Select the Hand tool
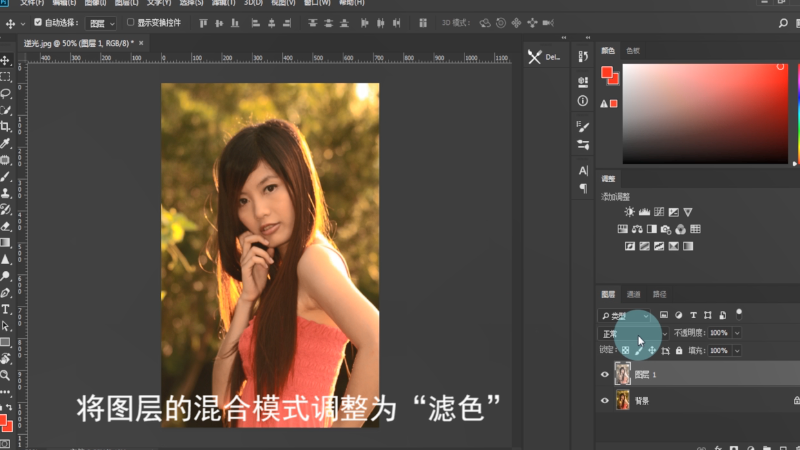 click(6, 359)
